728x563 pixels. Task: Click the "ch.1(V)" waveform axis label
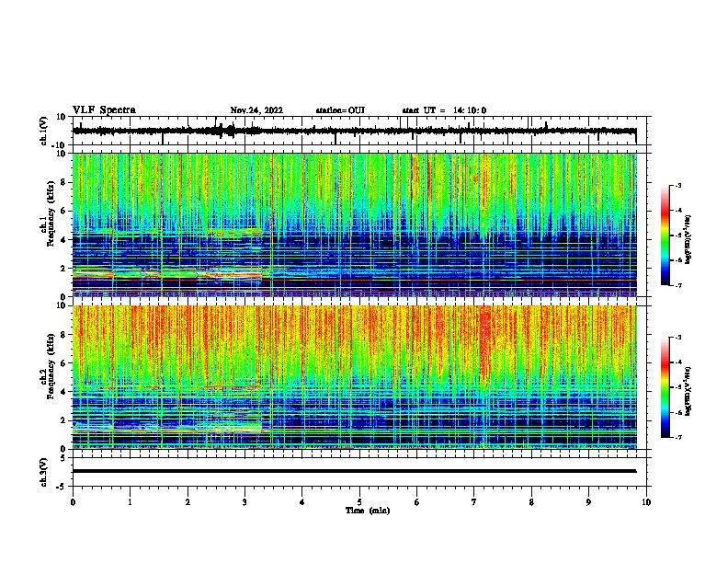(44, 131)
